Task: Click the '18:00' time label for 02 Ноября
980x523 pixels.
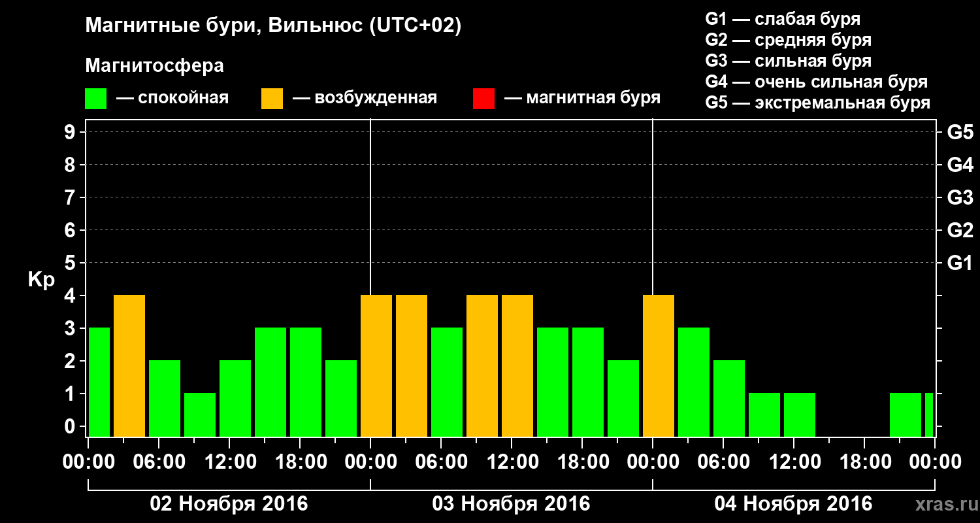Action: [300, 462]
